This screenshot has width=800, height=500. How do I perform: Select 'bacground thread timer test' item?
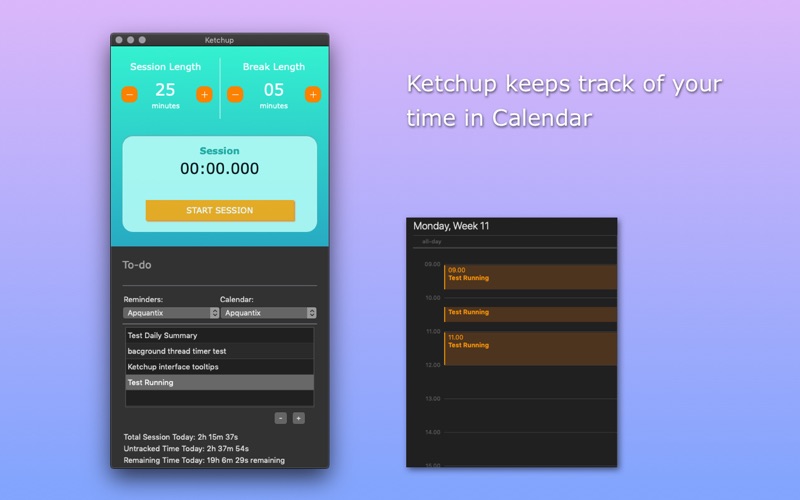[x=219, y=351]
